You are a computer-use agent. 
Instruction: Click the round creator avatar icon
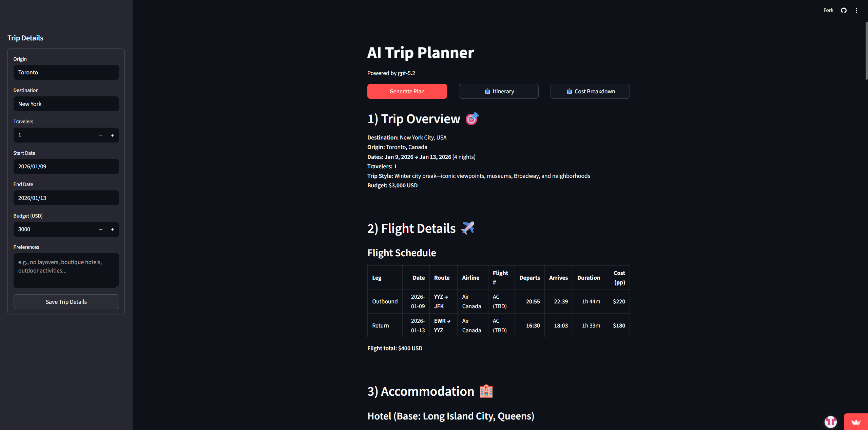pyautogui.click(x=830, y=422)
